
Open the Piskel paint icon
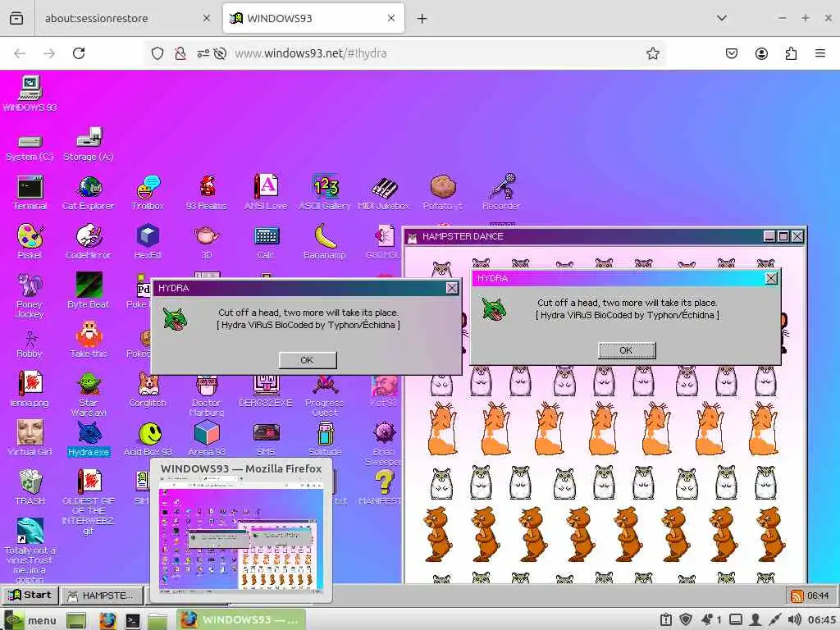[x=30, y=242]
